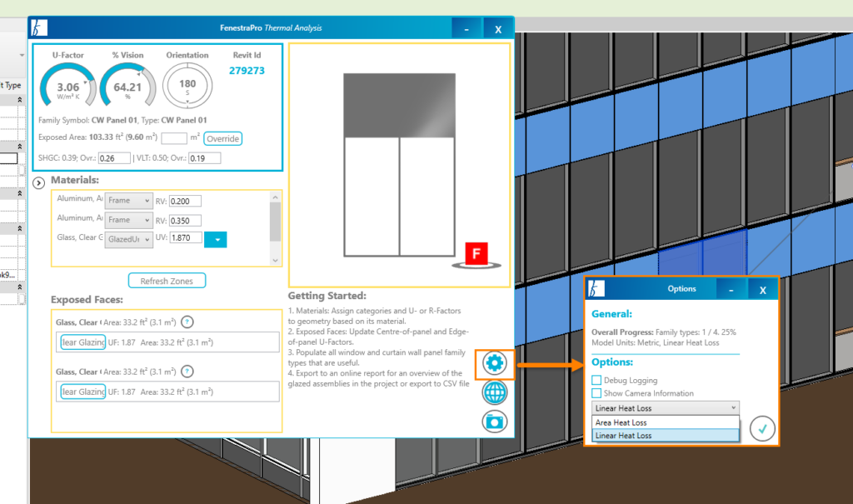
Task: Open the Linear Heat Loss combo box
Action: coord(666,407)
